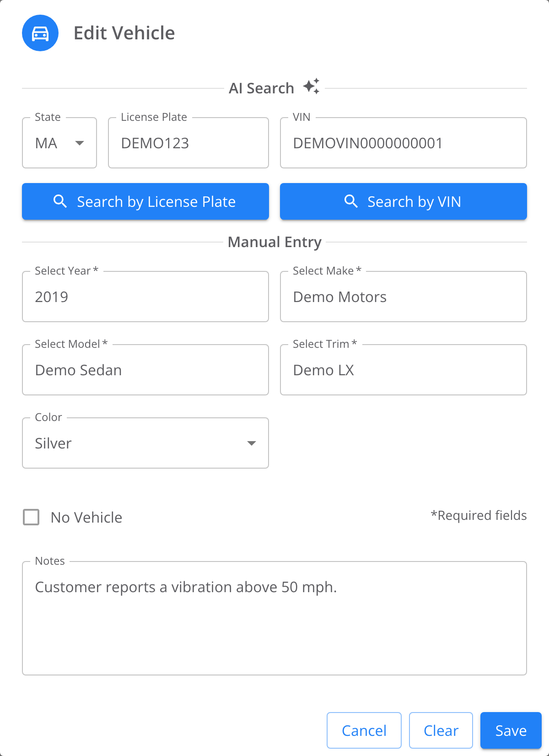
Task: Open the Select Make field
Action: tap(404, 297)
